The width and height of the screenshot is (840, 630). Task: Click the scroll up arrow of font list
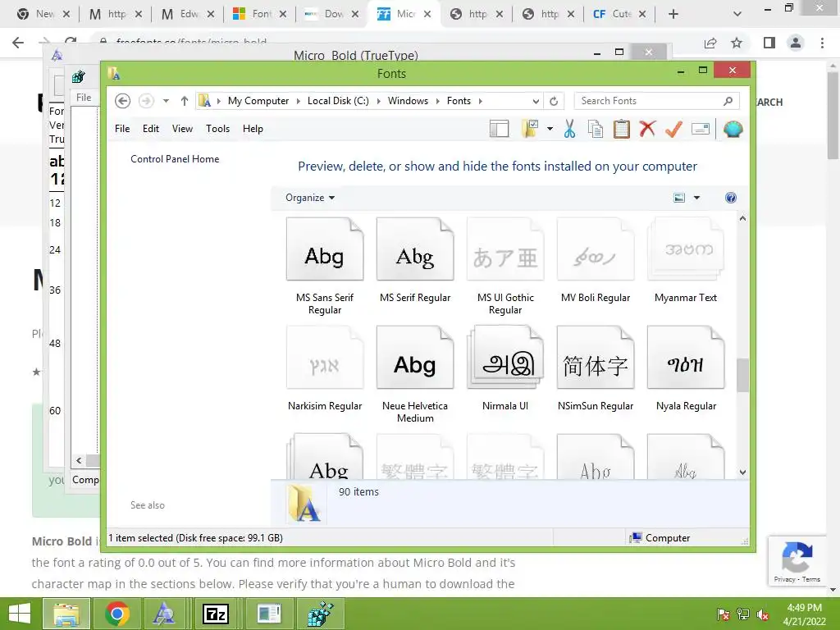point(742,218)
